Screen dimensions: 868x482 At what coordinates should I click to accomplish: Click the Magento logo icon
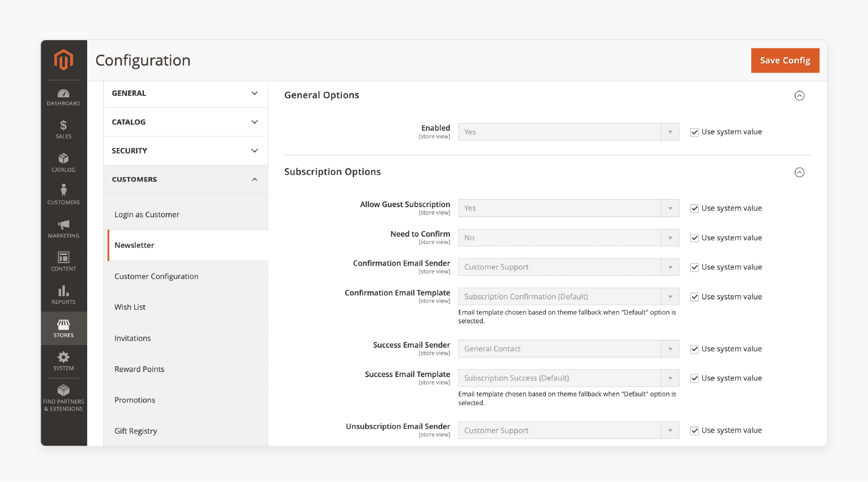pyautogui.click(x=63, y=60)
